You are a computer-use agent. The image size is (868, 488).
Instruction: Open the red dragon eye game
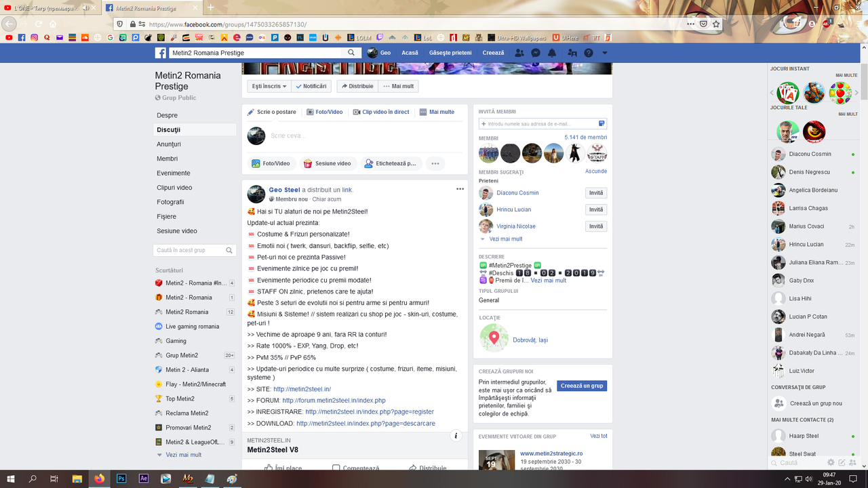[x=814, y=131]
